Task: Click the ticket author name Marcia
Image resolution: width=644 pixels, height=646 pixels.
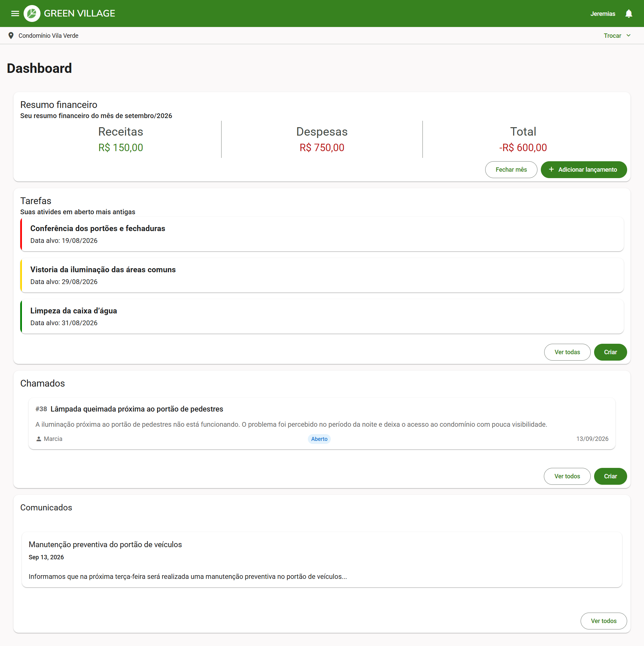Action: tap(53, 439)
